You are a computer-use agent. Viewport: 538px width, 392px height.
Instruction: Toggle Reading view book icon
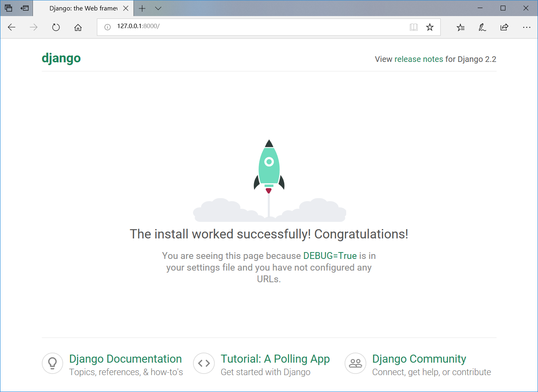pyautogui.click(x=414, y=27)
